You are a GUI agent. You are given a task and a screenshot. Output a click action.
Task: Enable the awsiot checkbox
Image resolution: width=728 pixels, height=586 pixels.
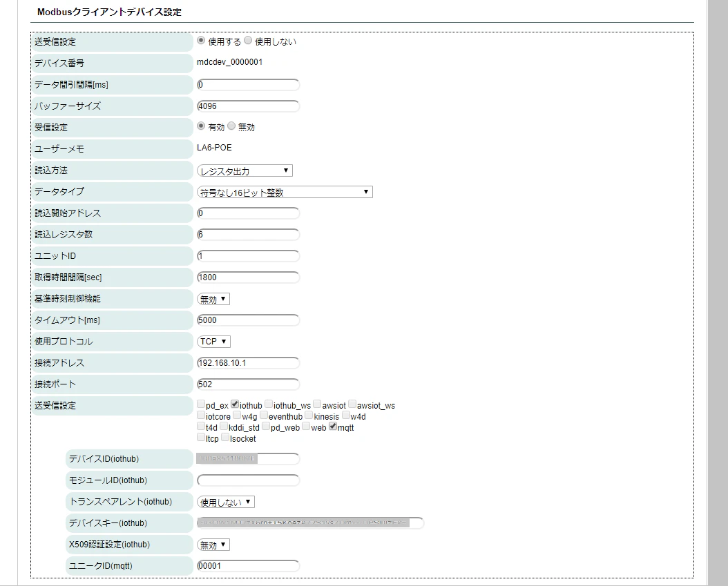click(317, 404)
